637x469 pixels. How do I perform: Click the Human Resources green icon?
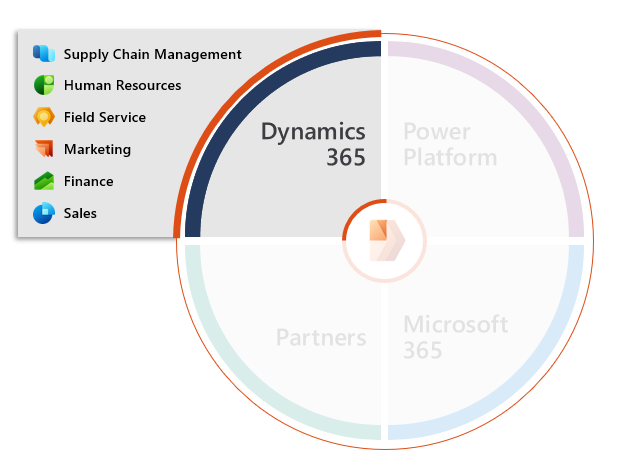[44, 85]
